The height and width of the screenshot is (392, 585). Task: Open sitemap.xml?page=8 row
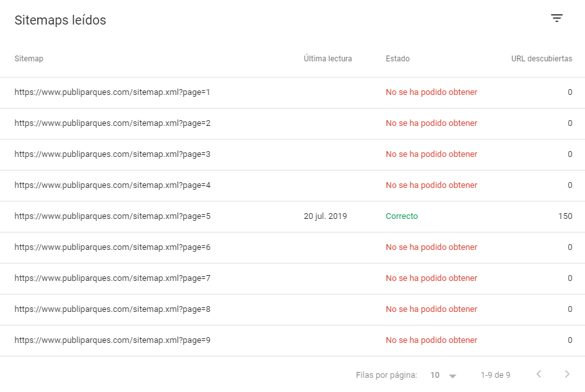pyautogui.click(x=292, y=309)
